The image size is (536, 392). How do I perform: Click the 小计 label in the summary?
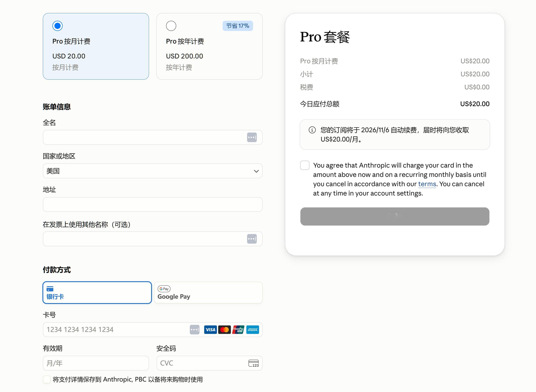[x=307, y=74]
